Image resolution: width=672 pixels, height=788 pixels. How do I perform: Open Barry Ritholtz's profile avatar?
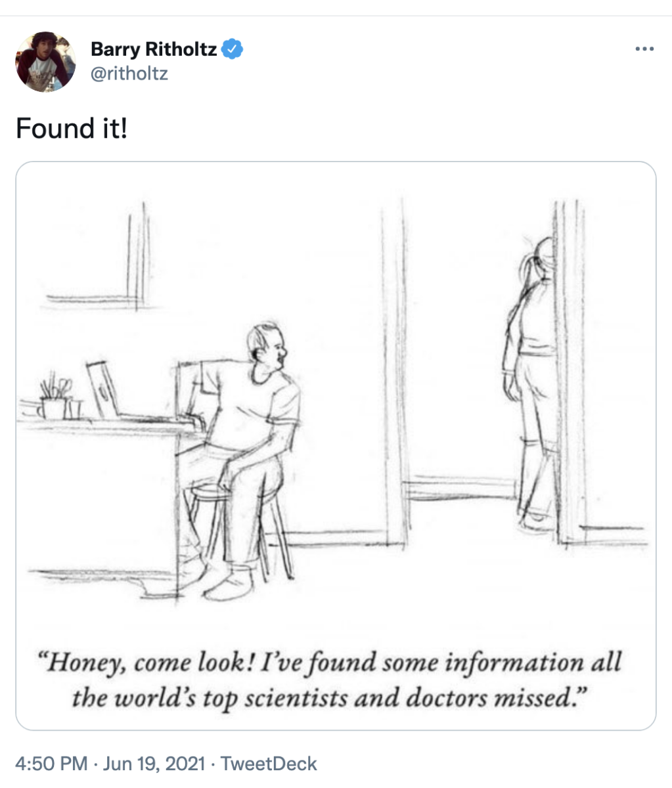(45, 61)
